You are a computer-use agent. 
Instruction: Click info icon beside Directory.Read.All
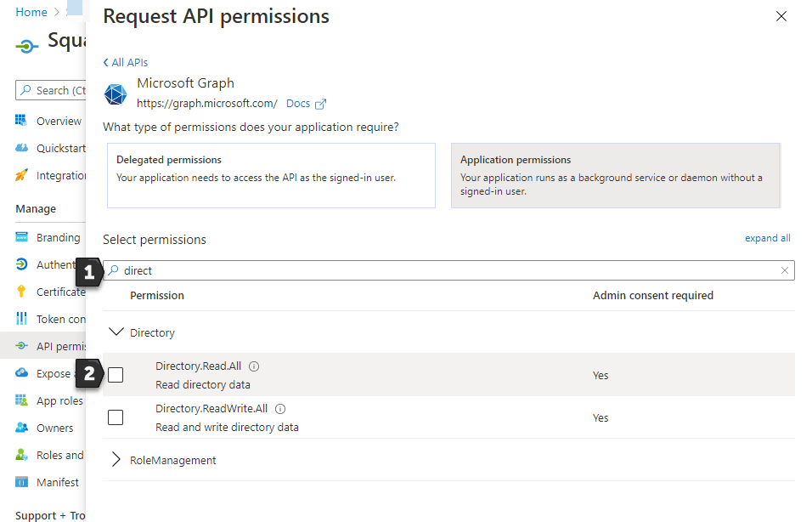click(x=254, y=366)
